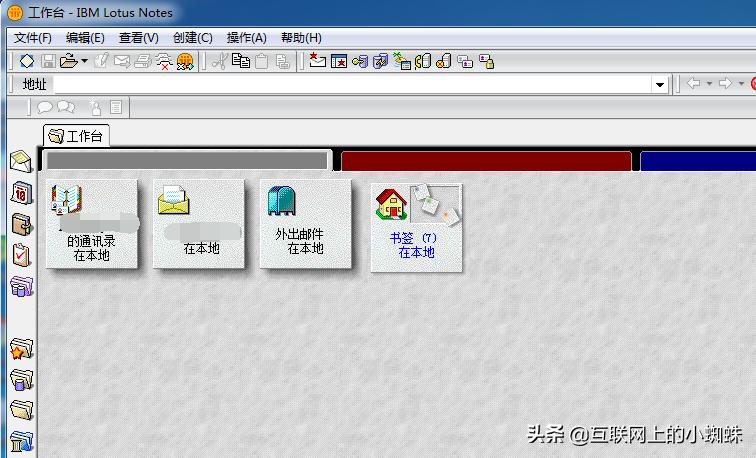Click the double chat bubbles icon
Viewport: 756px width, 458px height.
66,107
